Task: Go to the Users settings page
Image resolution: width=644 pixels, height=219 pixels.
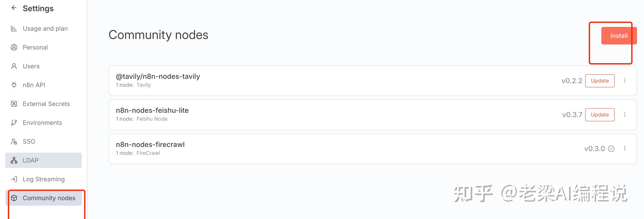Action: 31,66
